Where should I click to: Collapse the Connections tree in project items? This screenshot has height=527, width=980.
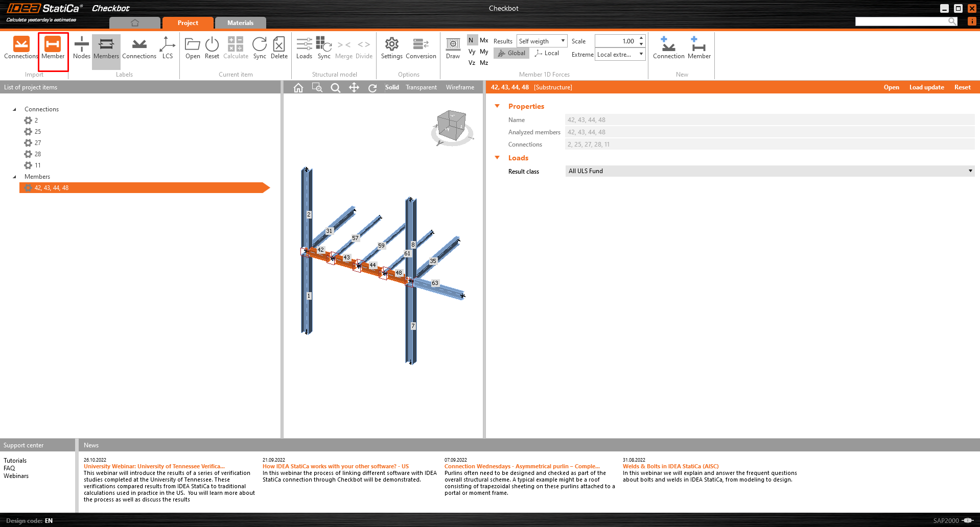15,109
